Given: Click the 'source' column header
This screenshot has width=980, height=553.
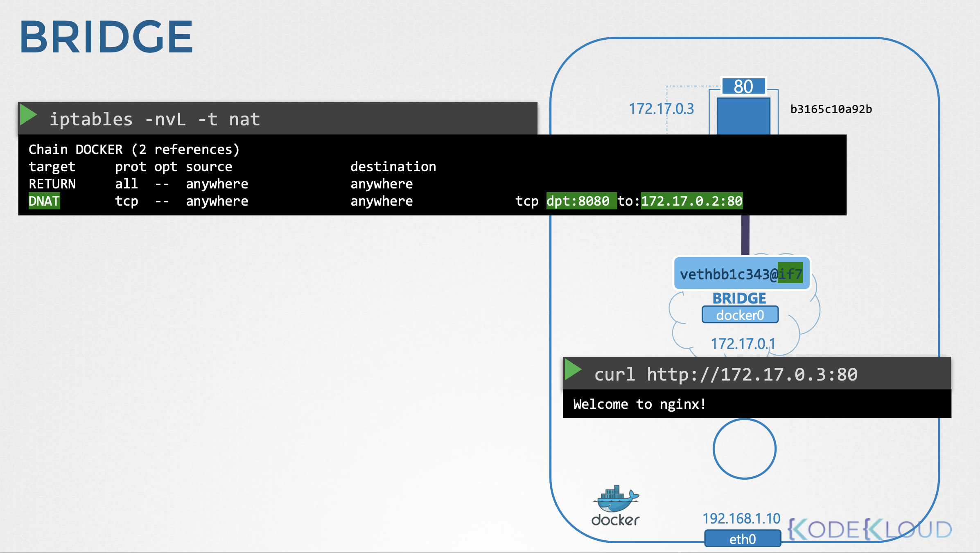Looking at the screenshot, I should (x=209, y=167).
